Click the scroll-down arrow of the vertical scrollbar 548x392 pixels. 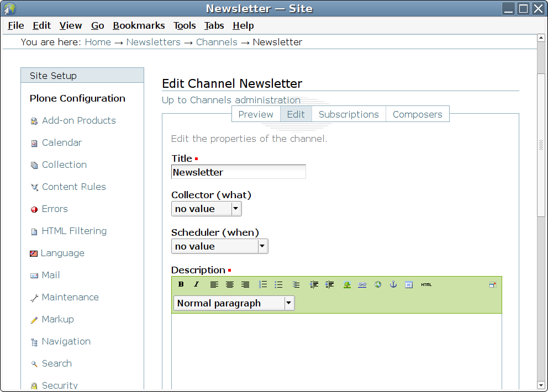[x=541, y=385]
